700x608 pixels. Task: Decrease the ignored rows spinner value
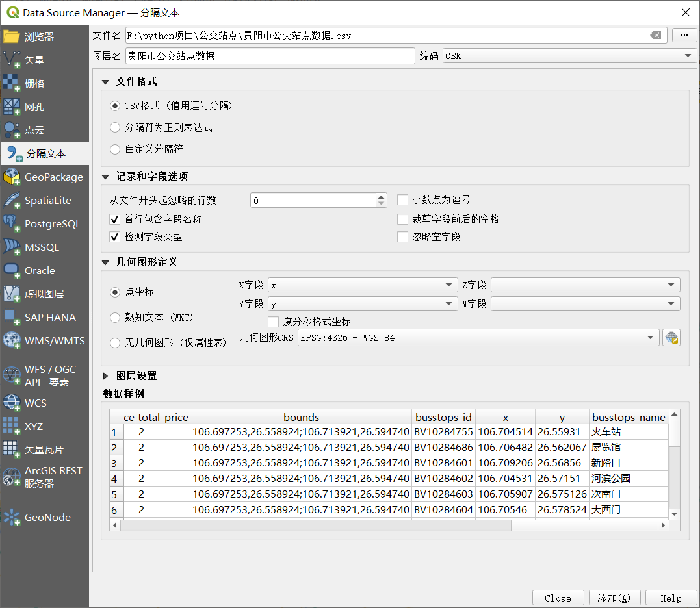click(382, 204)
